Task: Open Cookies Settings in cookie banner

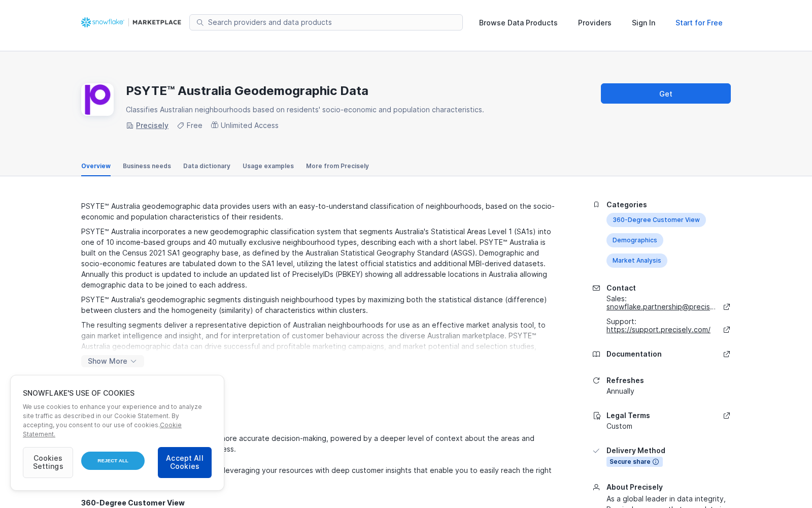Action: tap(48, 462)
